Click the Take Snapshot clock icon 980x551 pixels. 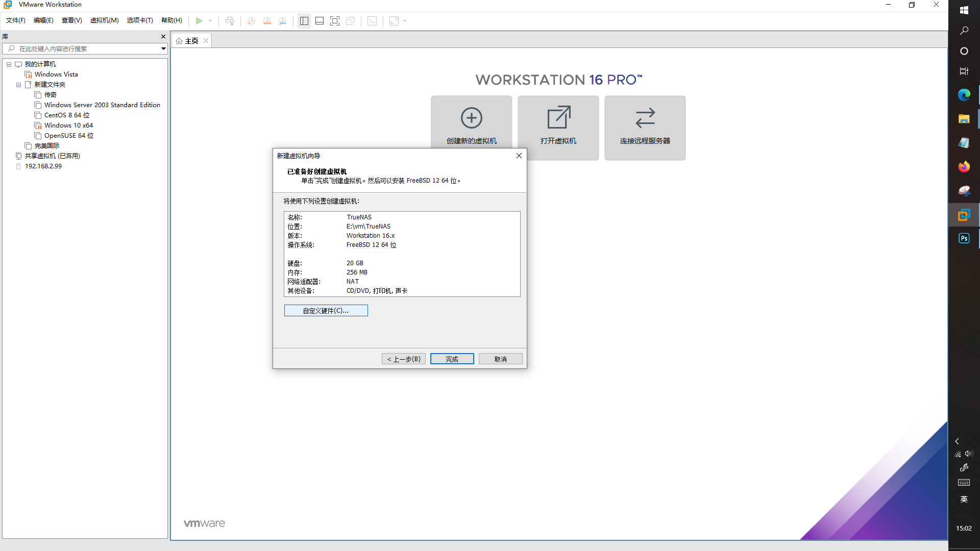point(251,21)
